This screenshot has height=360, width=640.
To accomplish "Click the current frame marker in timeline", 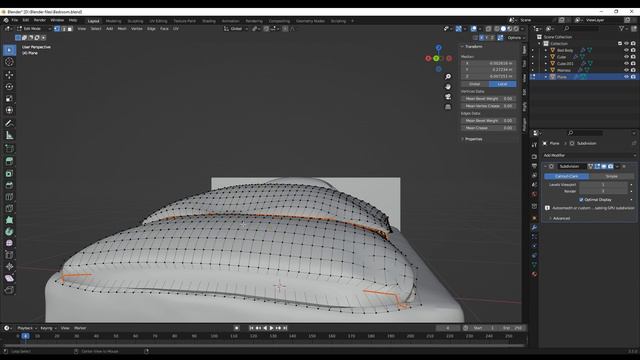I will point(25,336).
